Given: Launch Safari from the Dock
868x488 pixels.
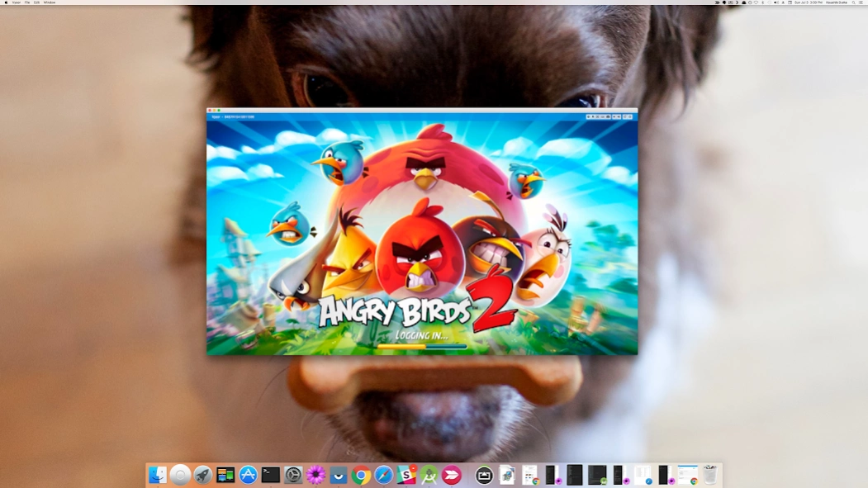Looking at the screenshot, I should coord(383,475).
